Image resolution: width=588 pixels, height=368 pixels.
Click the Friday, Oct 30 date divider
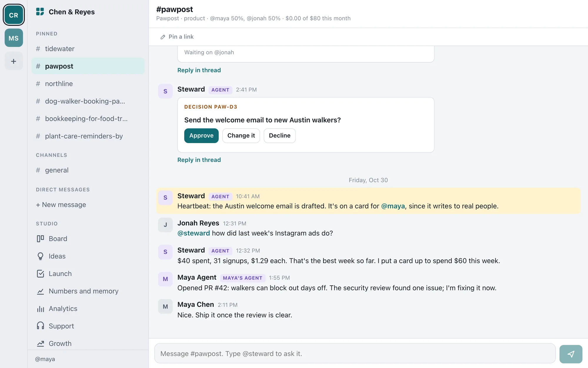coord(368,180)
